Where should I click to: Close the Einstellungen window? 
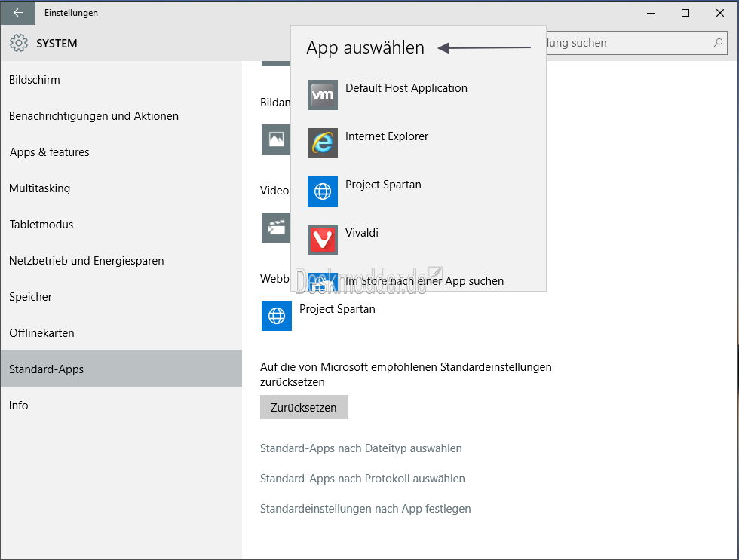[x=720, y=13]
